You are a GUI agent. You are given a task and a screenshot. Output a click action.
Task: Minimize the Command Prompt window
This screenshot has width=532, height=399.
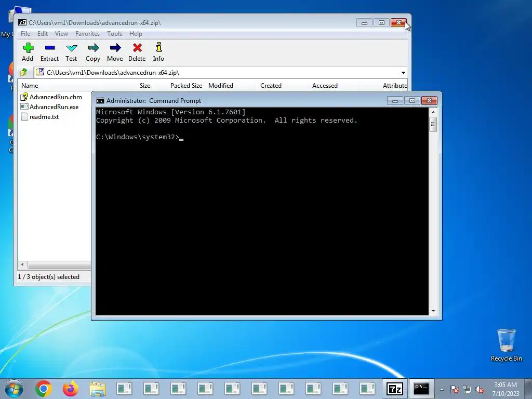click(x=395, y=101)
